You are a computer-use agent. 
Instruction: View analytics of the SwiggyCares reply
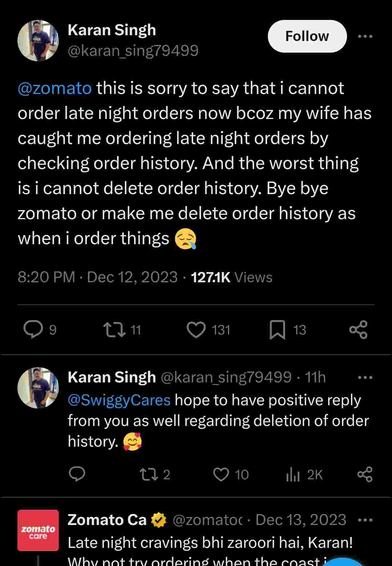(x=293, y=474)
